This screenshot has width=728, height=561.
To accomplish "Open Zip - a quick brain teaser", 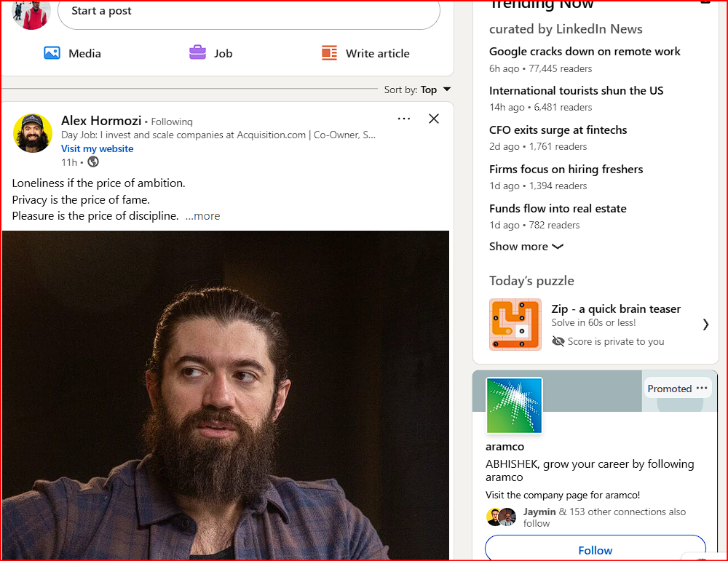I will click(x=616, y=309).
